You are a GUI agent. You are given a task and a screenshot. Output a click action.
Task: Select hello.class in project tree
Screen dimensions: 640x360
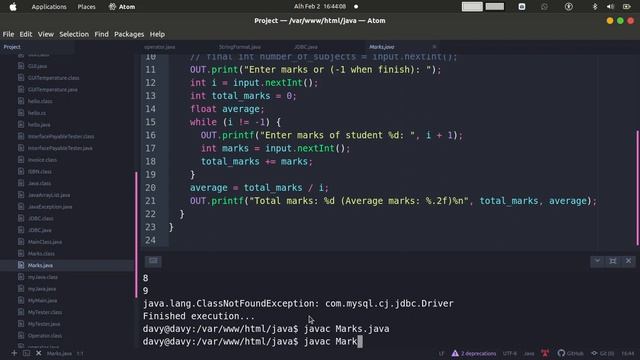point(40,101)
